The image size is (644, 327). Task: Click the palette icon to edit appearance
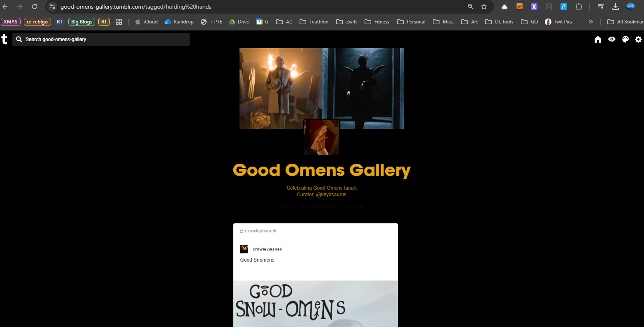click(x=625, y=39)
